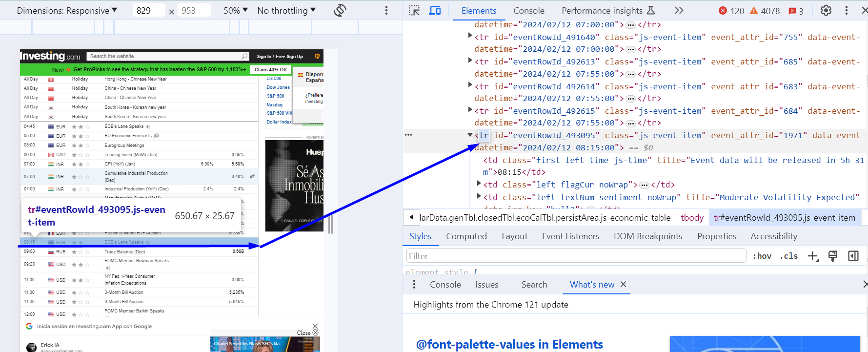The width and height of the screenshot is (868, 352).
Task: Click the new style rule plus icon
Action: point(813,256)
